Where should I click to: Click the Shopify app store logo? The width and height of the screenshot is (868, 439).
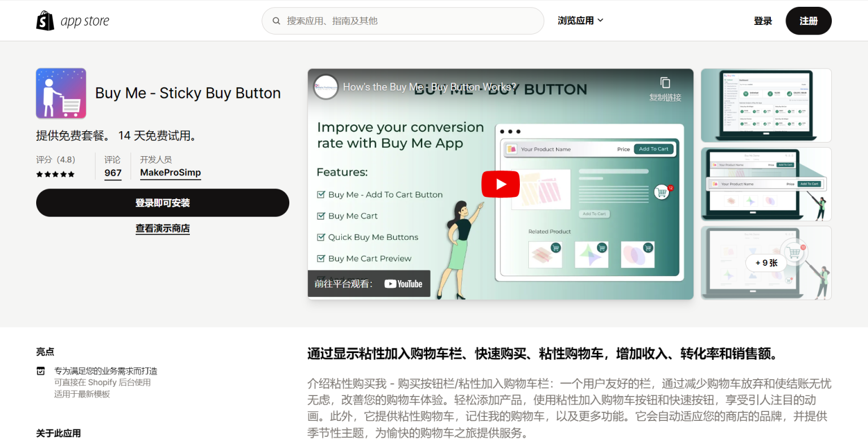click(x=72, y=20)
